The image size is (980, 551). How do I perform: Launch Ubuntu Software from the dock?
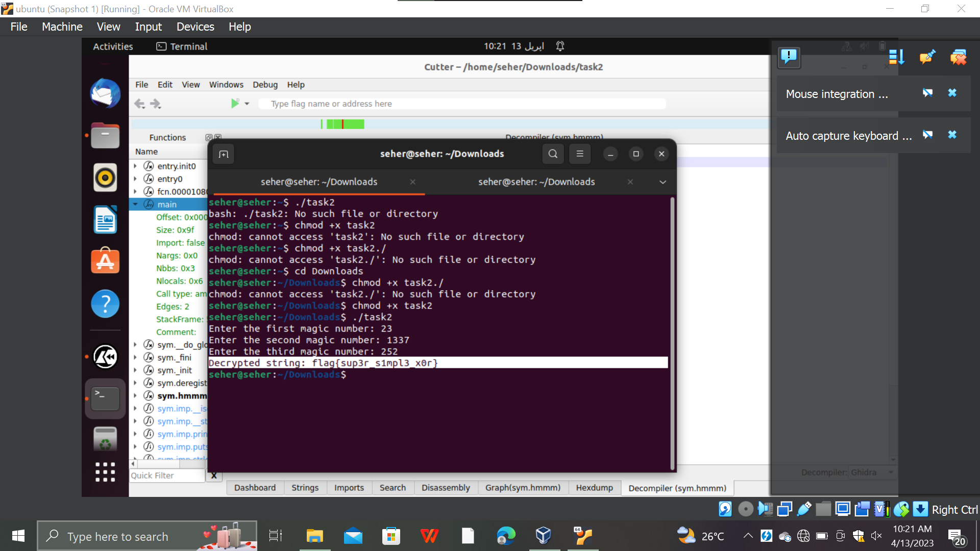click(105, 261)
